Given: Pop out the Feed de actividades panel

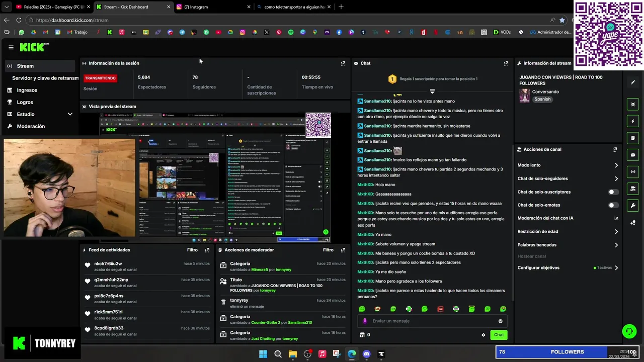Looking at the screenshot, I should [x=207, y=250].
